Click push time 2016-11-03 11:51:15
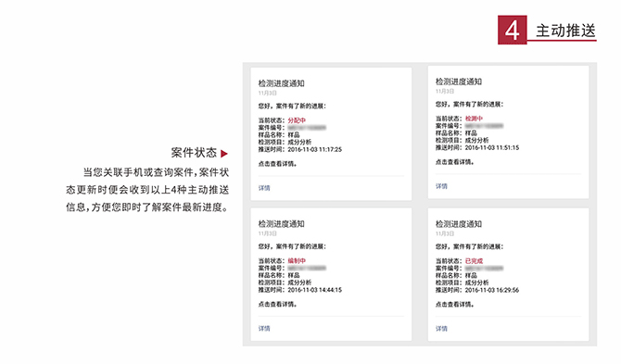The image size is (621, 364). [491, 147]
